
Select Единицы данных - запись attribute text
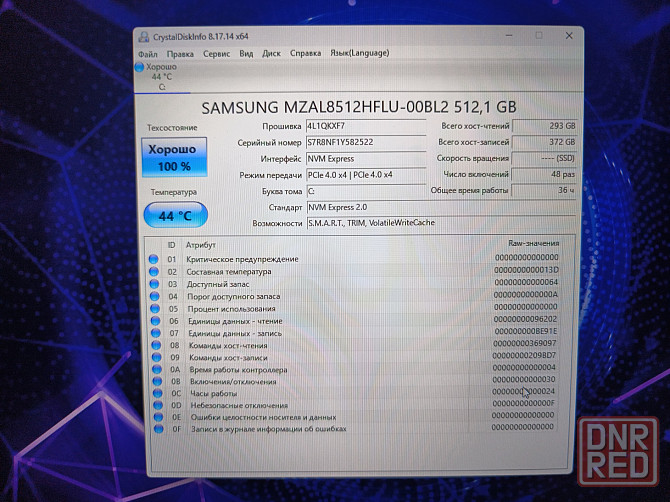[x=235, y=333]
